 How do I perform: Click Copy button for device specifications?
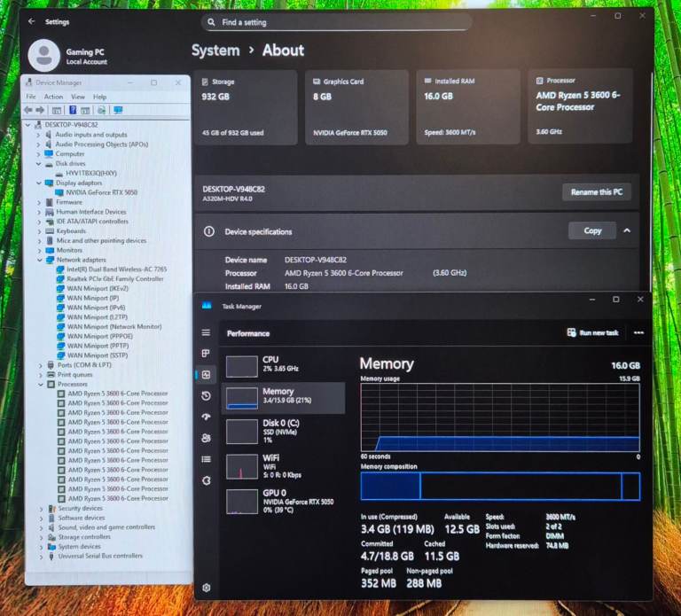[x=592, y=230]
